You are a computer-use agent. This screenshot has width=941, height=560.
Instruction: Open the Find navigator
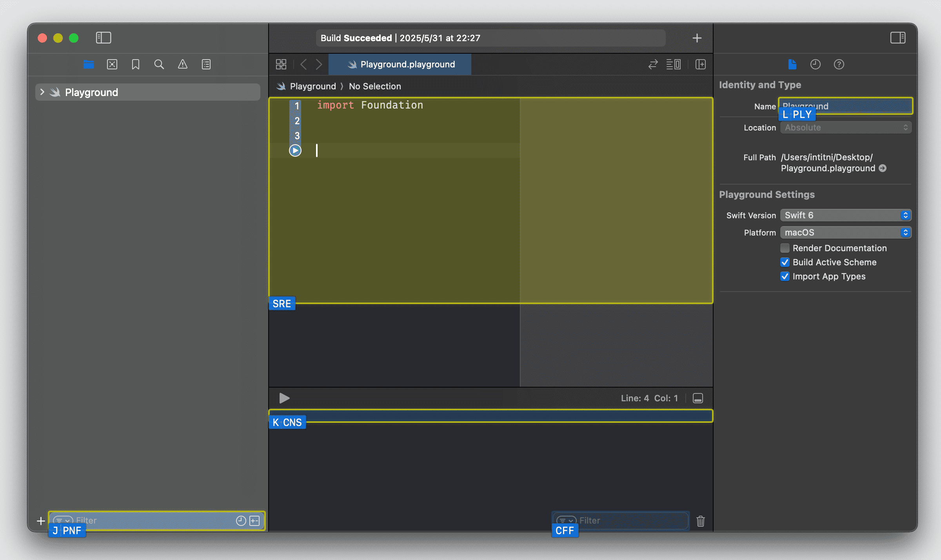159,64
